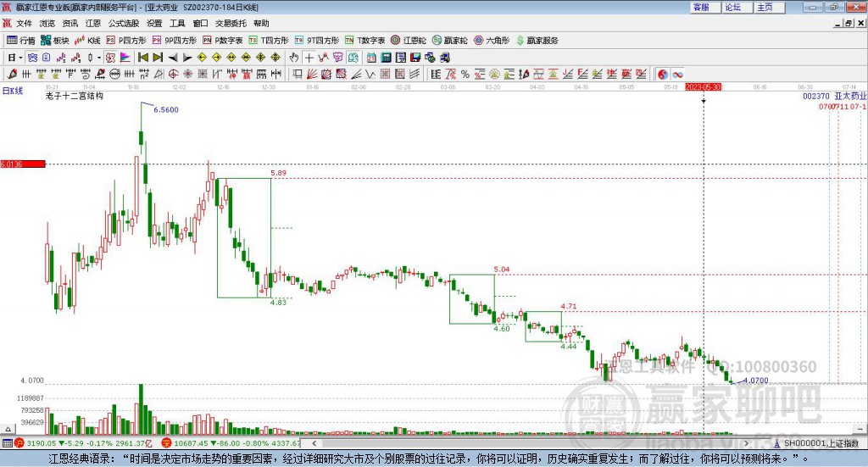Click the red-blue yin-yang icon
Screen dimensions: 868x467
(x=663, y=74)
